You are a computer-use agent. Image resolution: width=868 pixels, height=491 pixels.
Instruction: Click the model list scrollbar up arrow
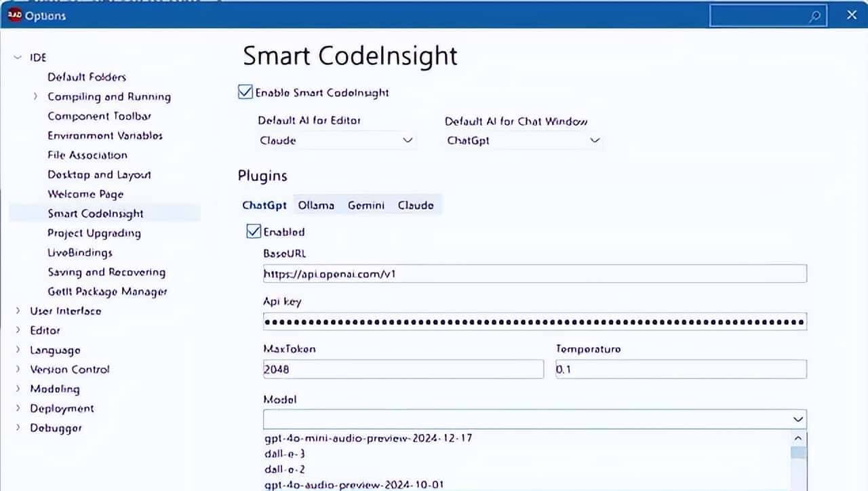point(798,438)
